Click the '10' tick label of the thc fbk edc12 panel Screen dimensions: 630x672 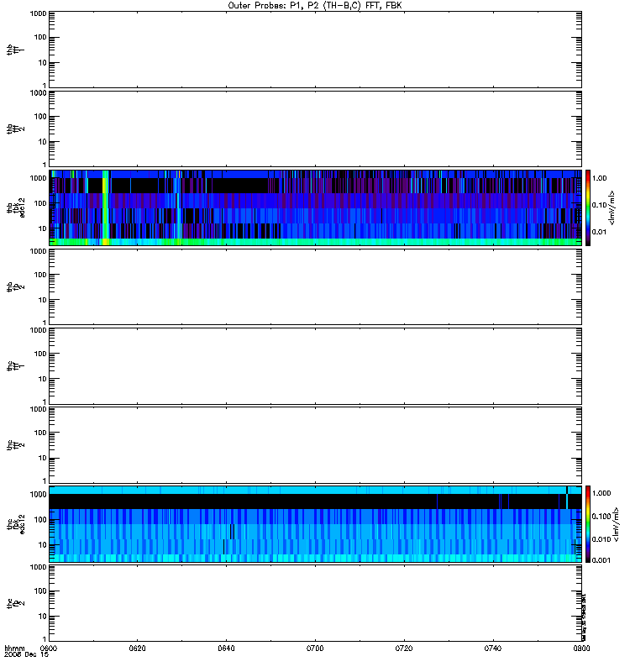tap(42, 545)
